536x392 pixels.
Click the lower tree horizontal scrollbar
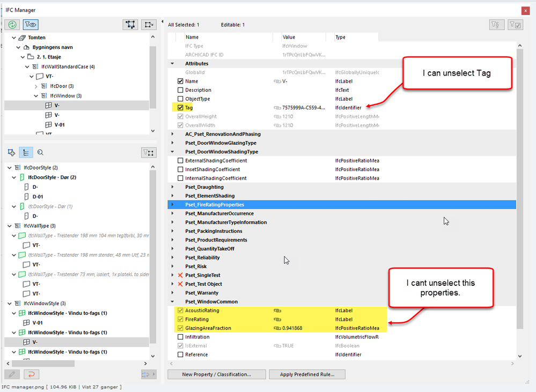[43, 364]
